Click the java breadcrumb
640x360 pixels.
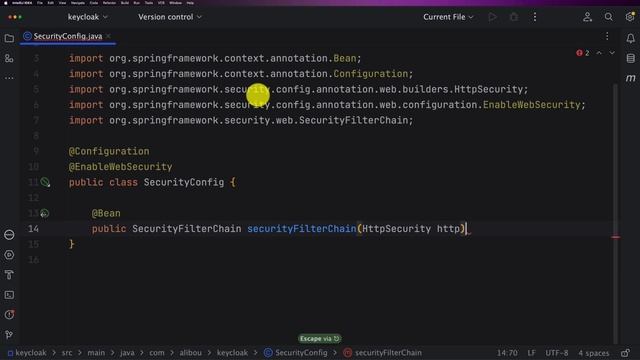[x=127, y=353]
